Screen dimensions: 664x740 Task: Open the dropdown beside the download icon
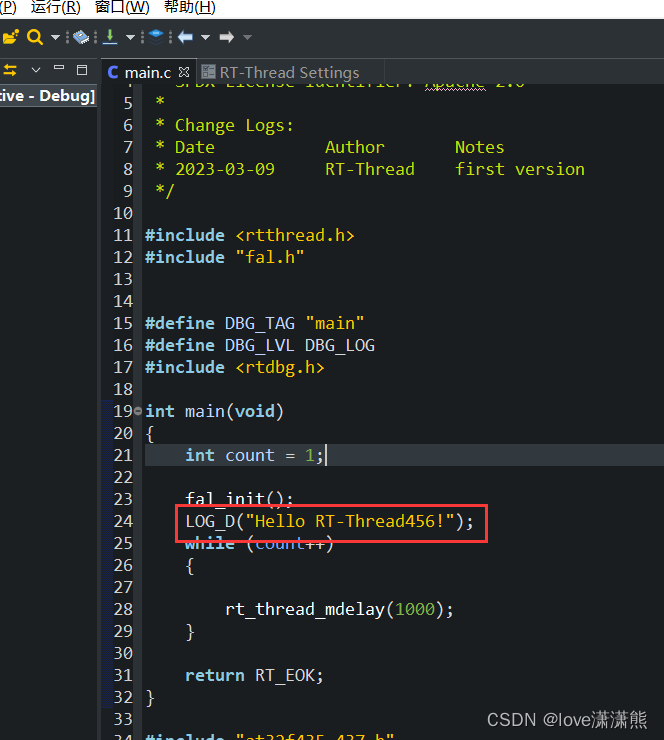pos(130,37)
